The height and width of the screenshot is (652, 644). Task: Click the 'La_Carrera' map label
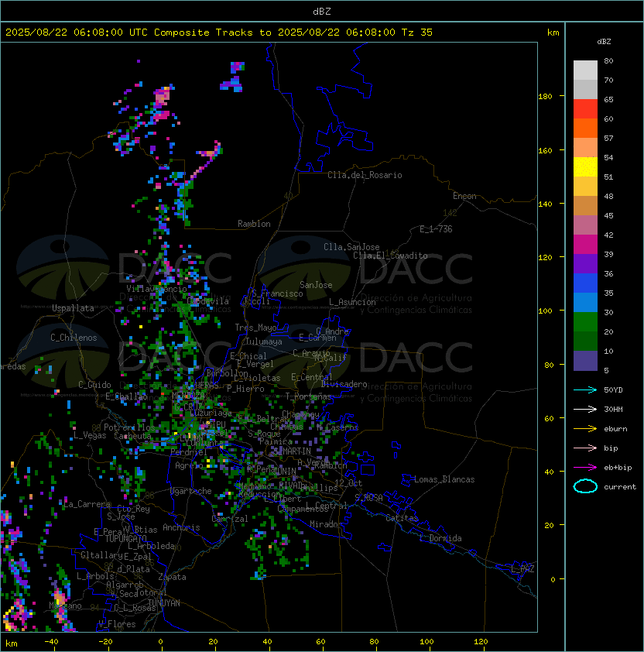tap(87, 504)
